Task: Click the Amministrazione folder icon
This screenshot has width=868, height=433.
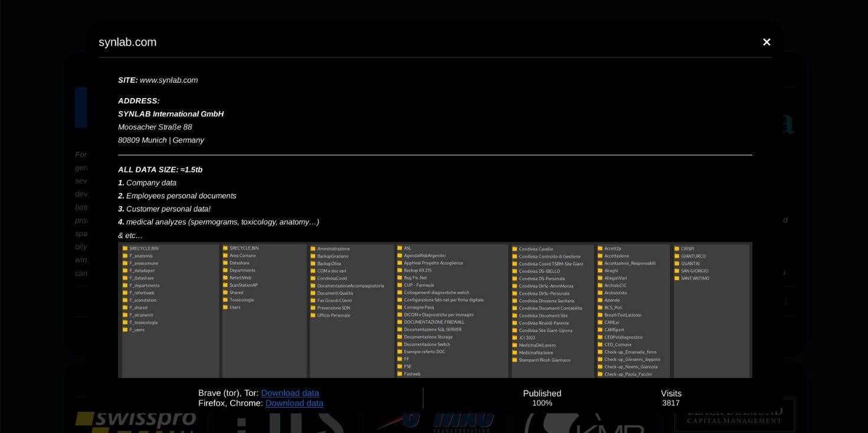Action: point(313,249)
